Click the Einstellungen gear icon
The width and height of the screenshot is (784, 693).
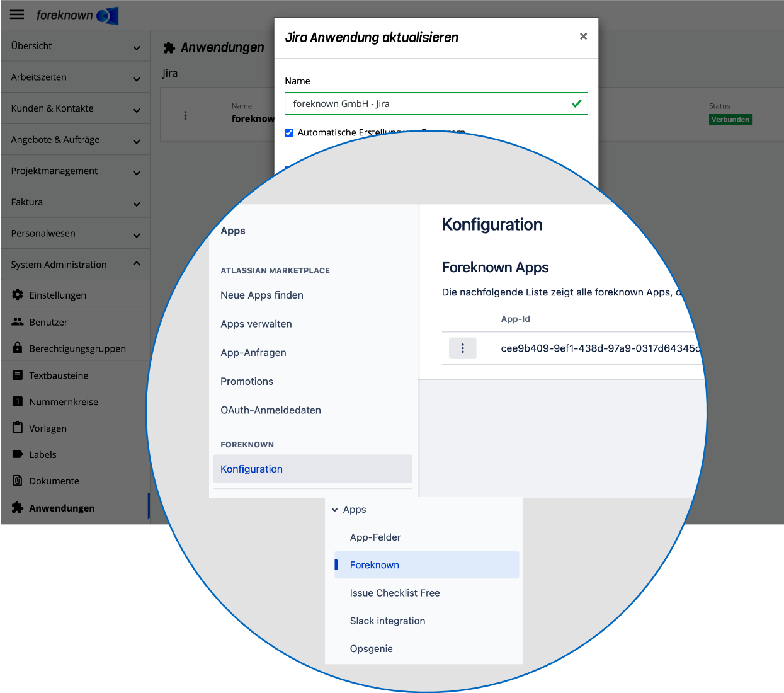pos(18,295)
